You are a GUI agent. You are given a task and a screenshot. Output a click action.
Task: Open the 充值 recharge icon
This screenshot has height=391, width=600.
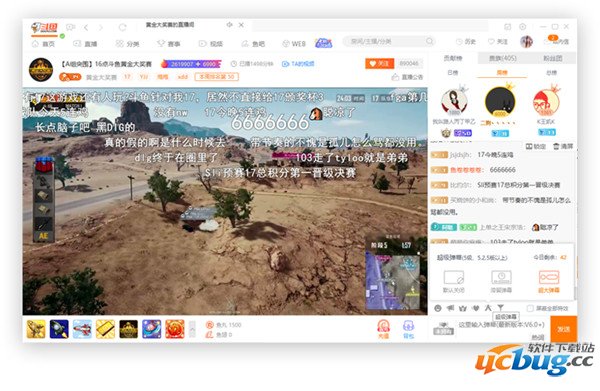click(x=383, y=329)
